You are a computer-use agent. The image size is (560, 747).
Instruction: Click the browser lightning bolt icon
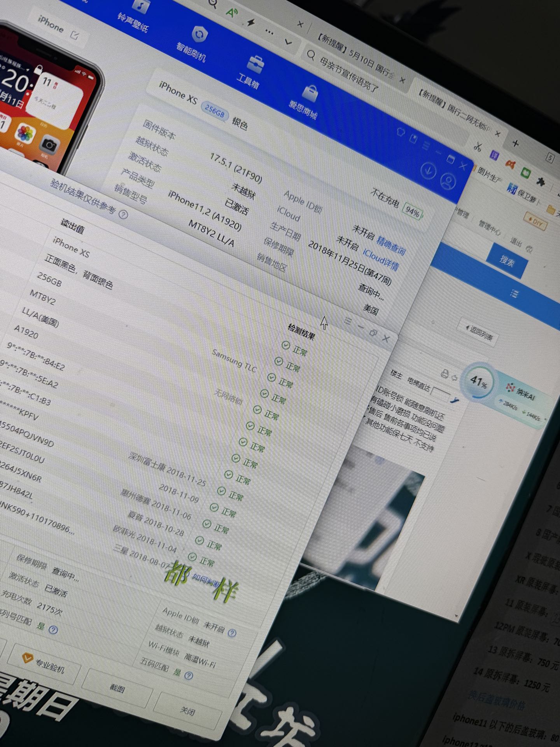(251, 23)
